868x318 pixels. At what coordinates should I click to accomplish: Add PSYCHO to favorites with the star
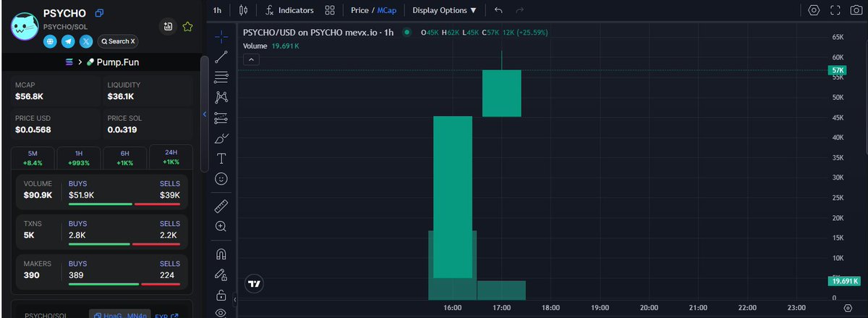187,27
